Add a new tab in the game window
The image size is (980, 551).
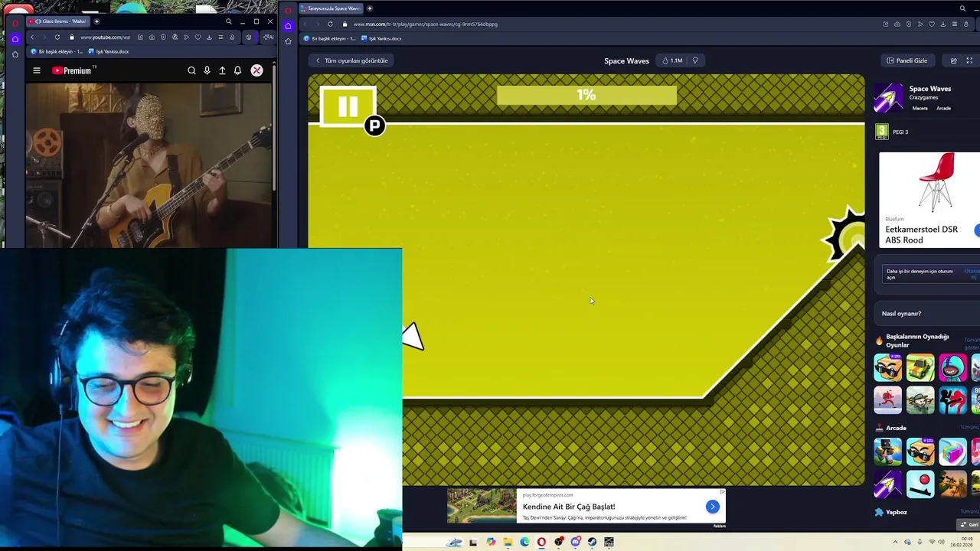[x=370, y=8]
